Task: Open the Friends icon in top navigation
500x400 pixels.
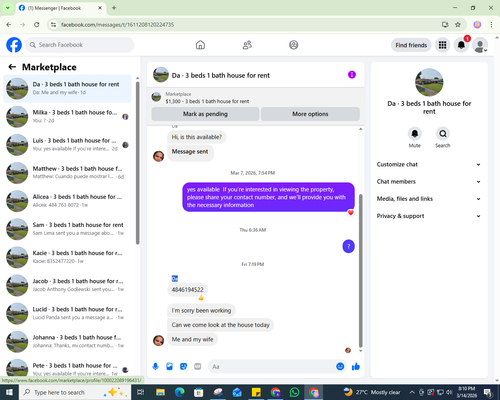Action: point(247,45)
